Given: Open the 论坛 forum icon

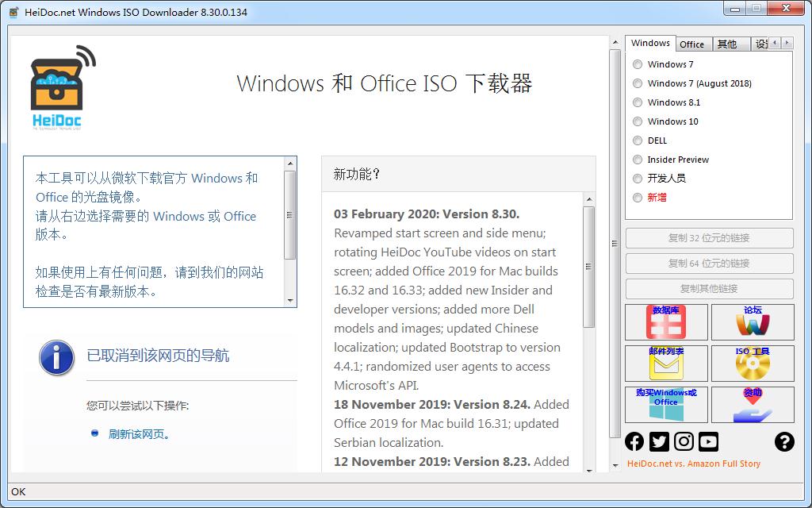Looking at the screenshot, I should point(752,321).
